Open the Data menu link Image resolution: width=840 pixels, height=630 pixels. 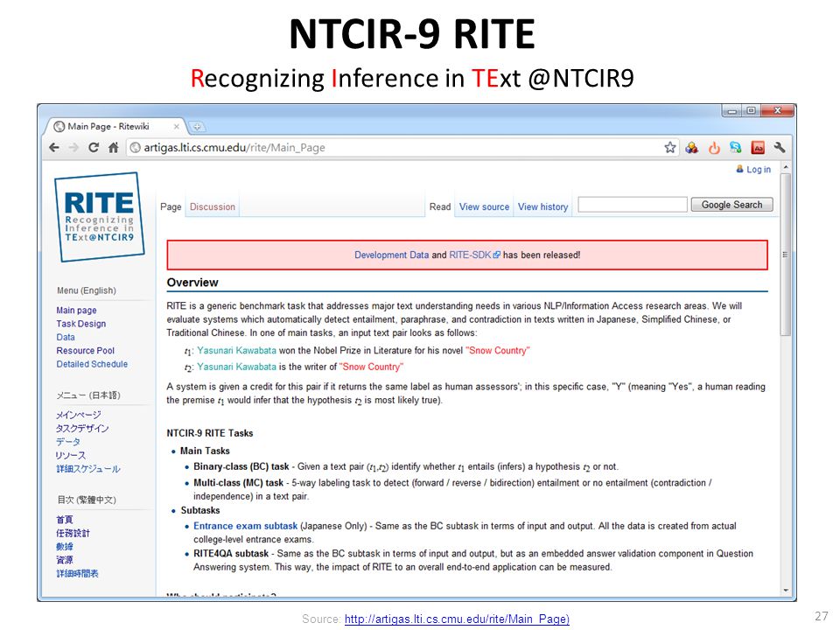coord(66,337)
